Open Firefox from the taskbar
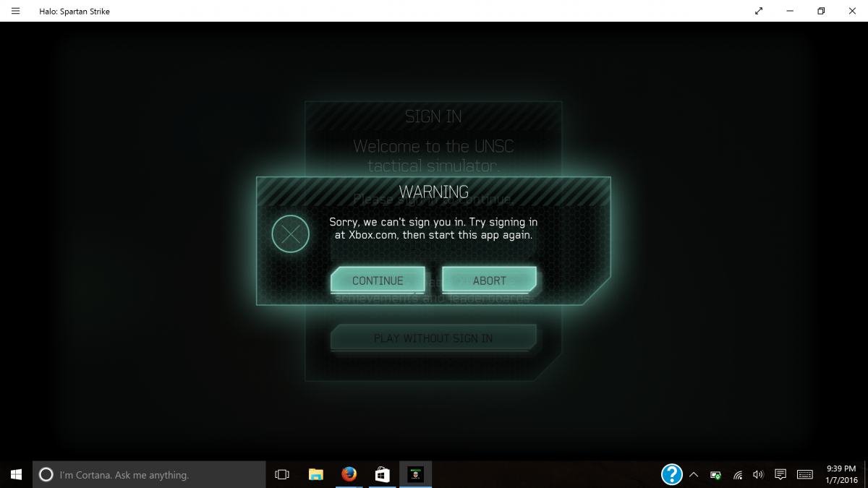868x488 pixels. 349,475
